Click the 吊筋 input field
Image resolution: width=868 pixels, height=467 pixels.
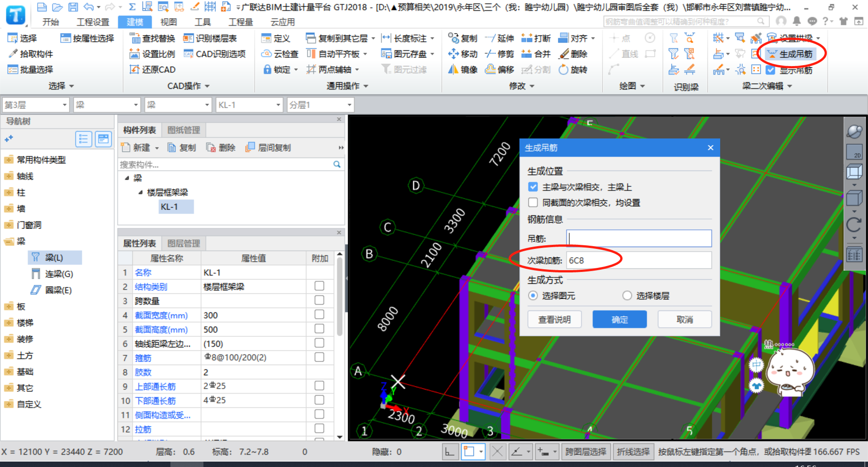pos(639,238)
